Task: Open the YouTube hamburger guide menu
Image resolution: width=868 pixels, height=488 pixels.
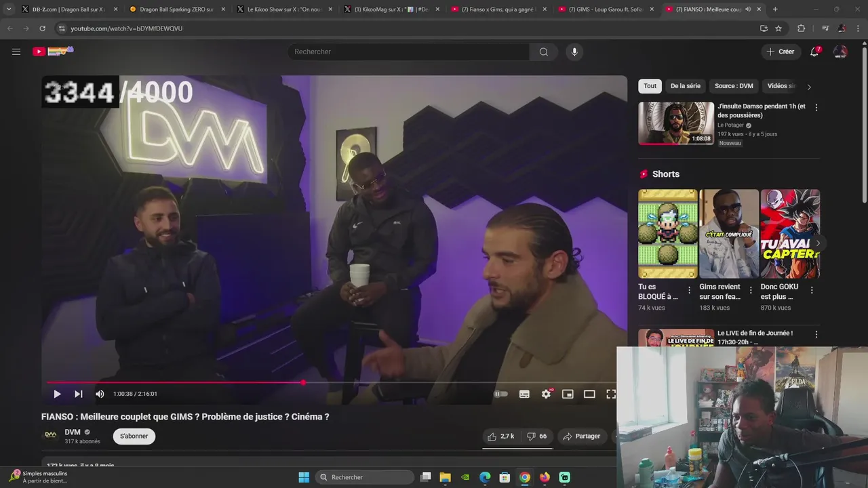Action: [16, 52]
